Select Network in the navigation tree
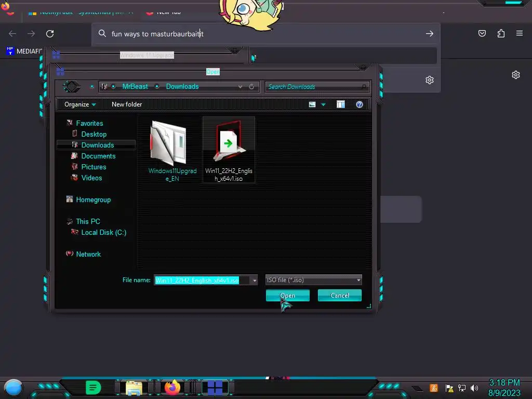 click(88, 254)
